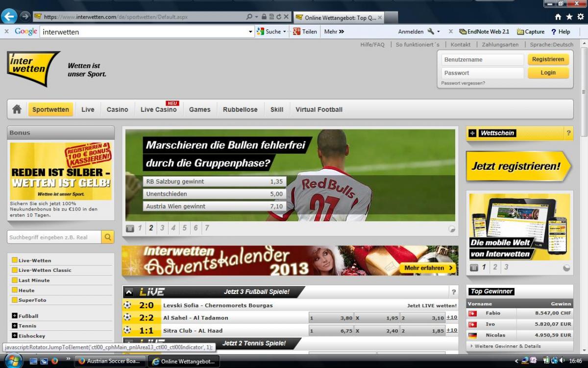Image resolution: width=588 pixels, height=368 pixels.
Task: Click the Passwort vergessen link
Action: click(x=463, y=83)
